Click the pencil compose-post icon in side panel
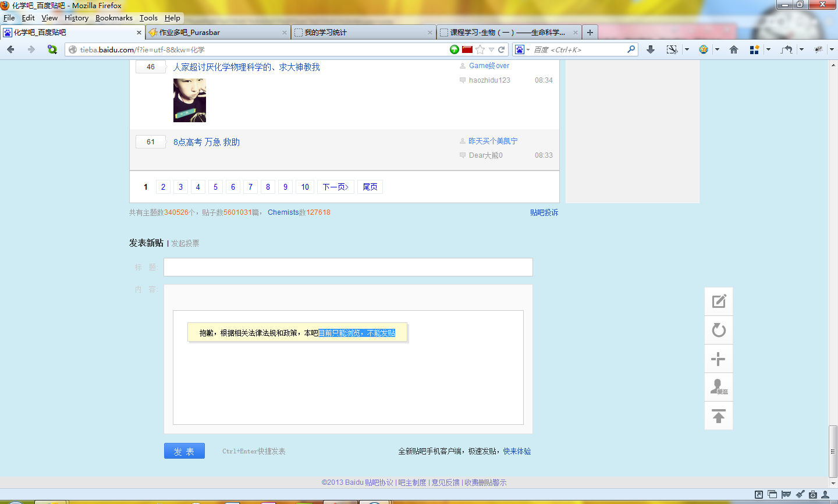Screen dimensions: 838x504 tap(719, 301)
